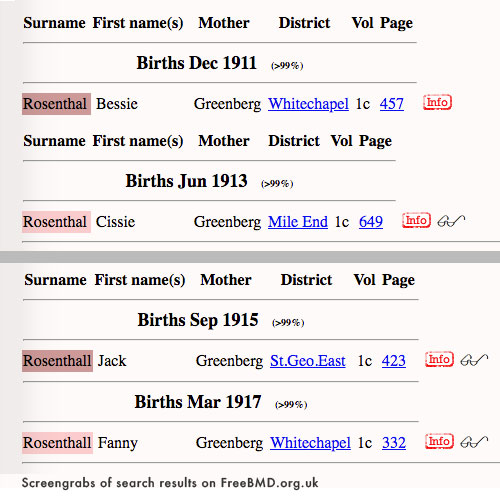Screen dimensions: 500x500
Task: Click the Births Sep 1915 heading
Action: pos(198,320)
